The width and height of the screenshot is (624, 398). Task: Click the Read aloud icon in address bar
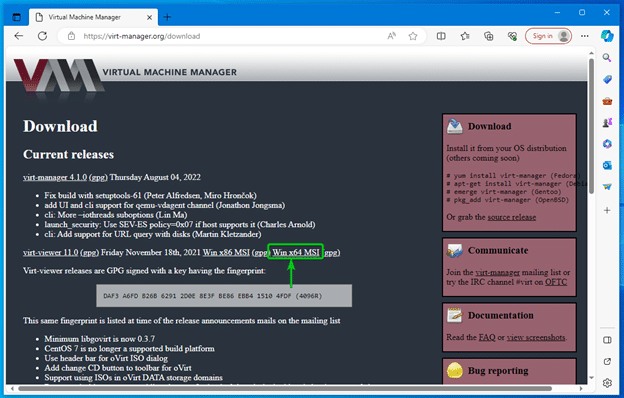(392, 36)
